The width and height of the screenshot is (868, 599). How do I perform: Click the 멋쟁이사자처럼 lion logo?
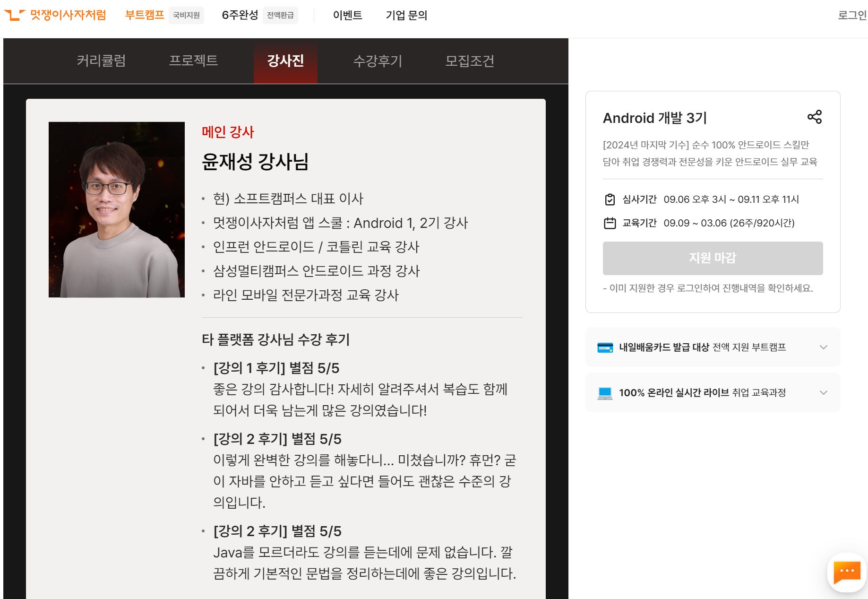pyautogui.click(x=16, y=14)
